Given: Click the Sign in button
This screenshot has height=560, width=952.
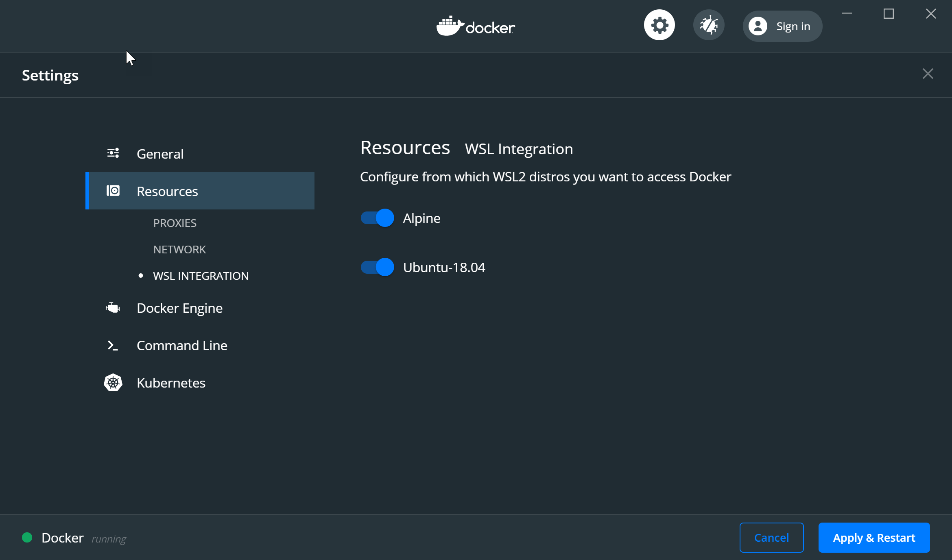Looking at the screenshot, I should pos(782,26).
